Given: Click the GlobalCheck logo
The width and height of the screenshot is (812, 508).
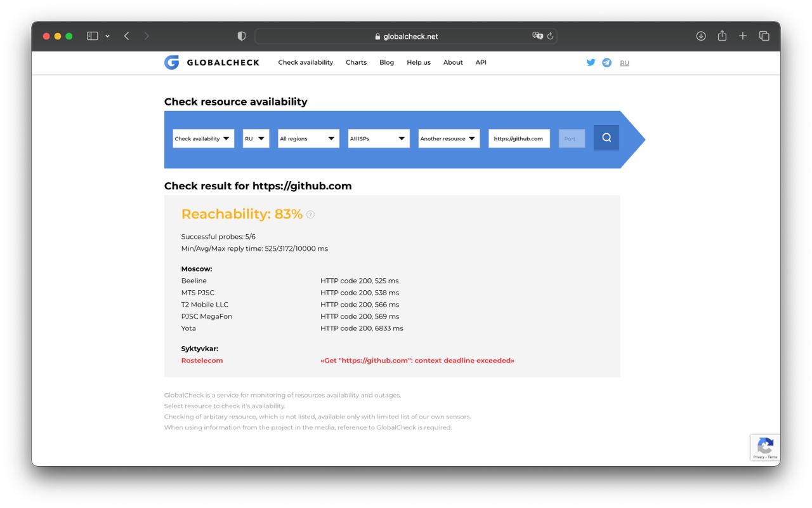Looking at the screenshot, I should pyautogui.click(x=212, y=62).
